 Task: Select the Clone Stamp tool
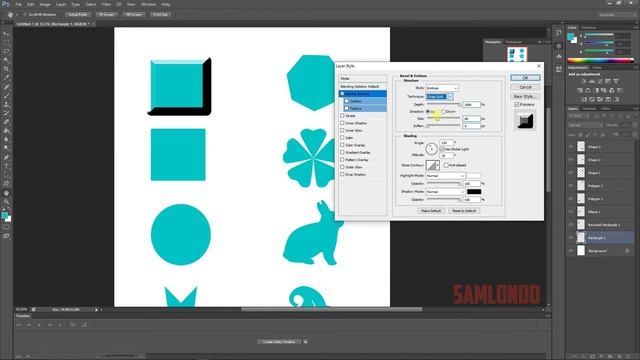pos(6,104)
